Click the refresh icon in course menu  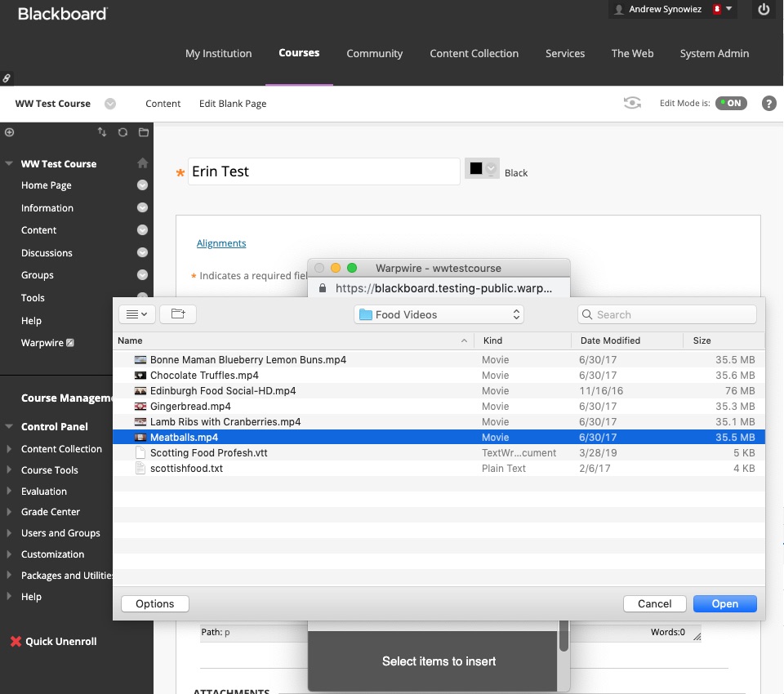click(x=122, y=132)
